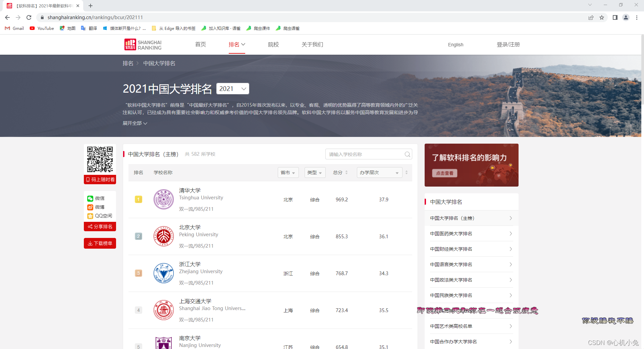Open 清华大学 university name link
The width and height of the screenshot is (644, 349).
[190, 190]
